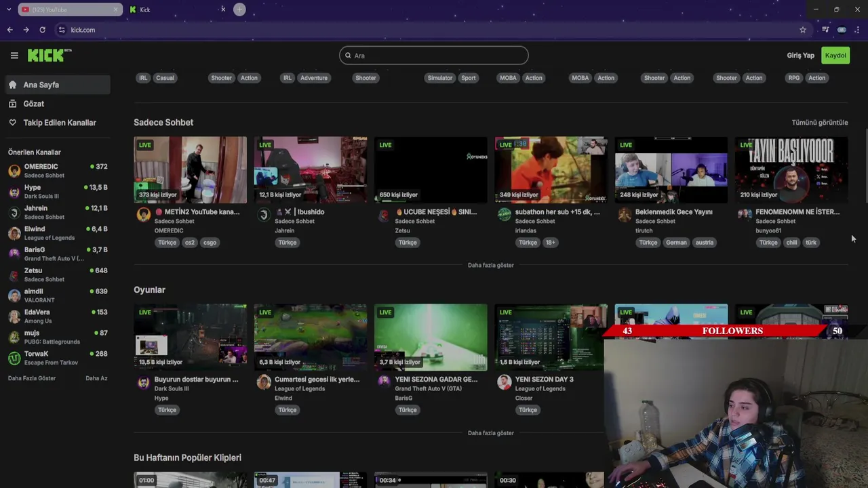Reload the page with refresh icon
This screenshot has width=868, height=488.
pyautogui.click(x=42, y=30)
